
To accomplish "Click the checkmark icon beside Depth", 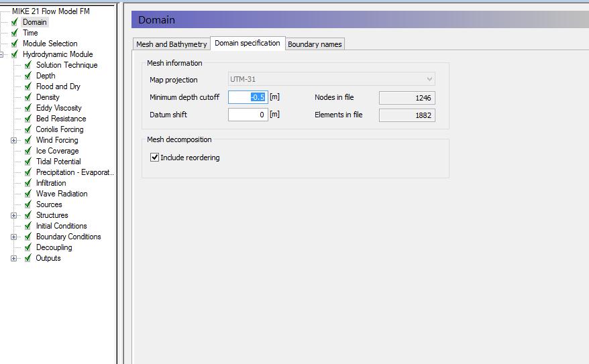I will (28, 76).
